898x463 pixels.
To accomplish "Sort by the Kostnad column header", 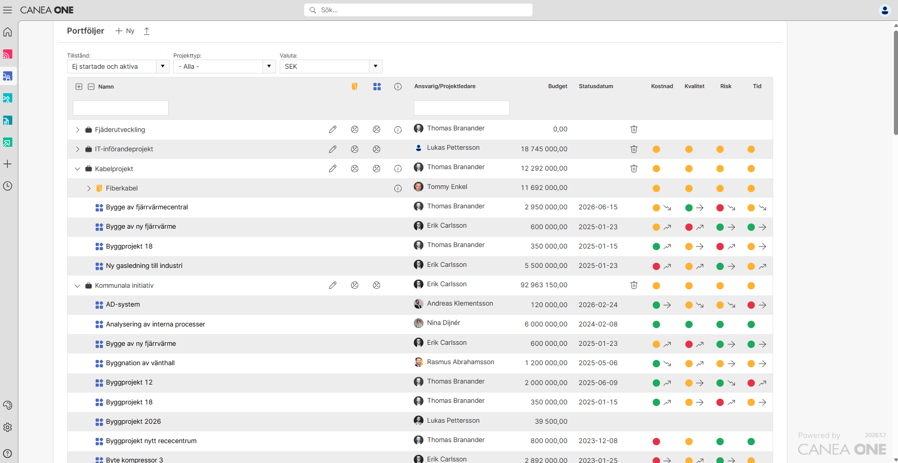I will click(661, 87).
